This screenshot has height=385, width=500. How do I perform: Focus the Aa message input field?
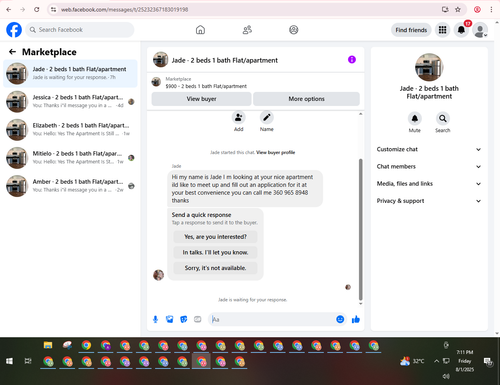pyautogui.click(x=272, y=319)
